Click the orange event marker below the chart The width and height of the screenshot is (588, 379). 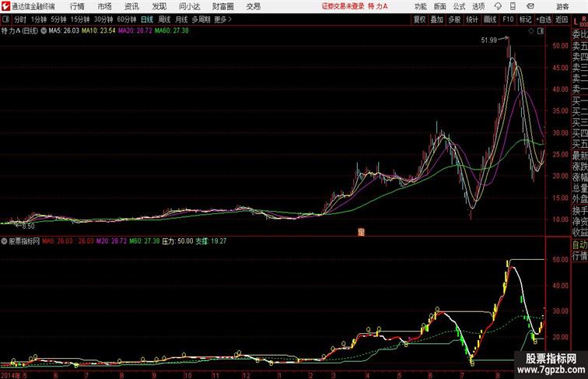click(361, 232)
